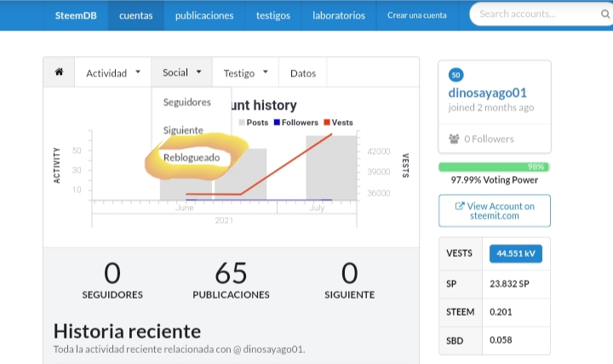Click the 23.832 SP value
The image size is (613, 364).
click(x=509, y=284)
